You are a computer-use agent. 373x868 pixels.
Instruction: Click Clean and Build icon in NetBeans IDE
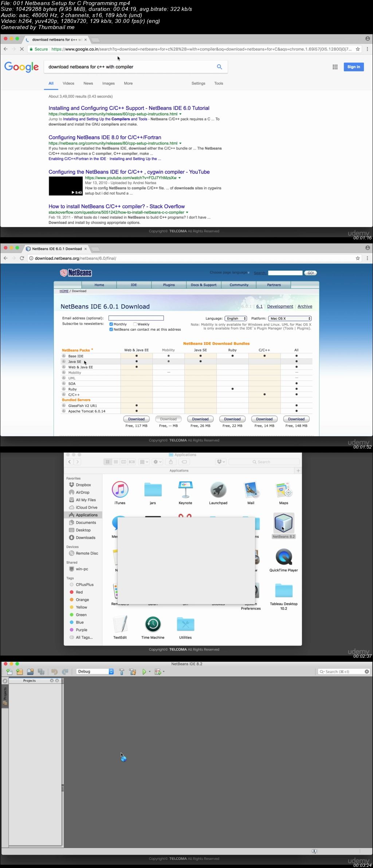click(133, 672)
